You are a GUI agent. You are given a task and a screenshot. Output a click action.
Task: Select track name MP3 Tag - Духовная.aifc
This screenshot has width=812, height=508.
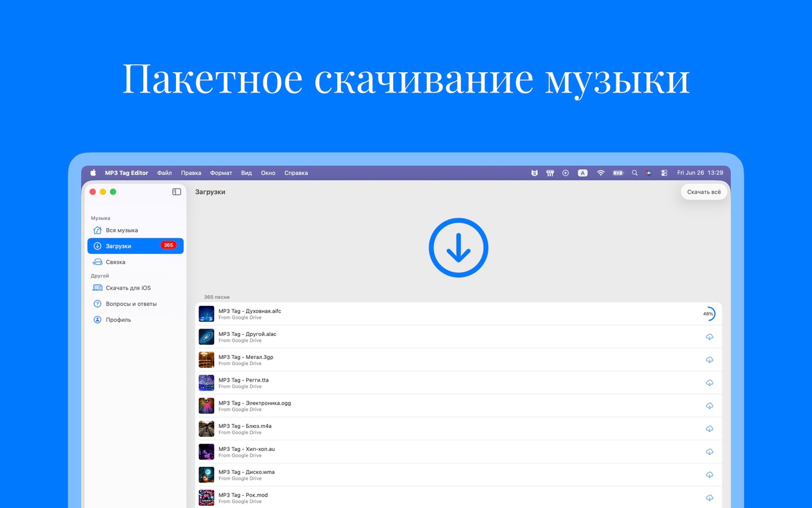pos(250,311)
